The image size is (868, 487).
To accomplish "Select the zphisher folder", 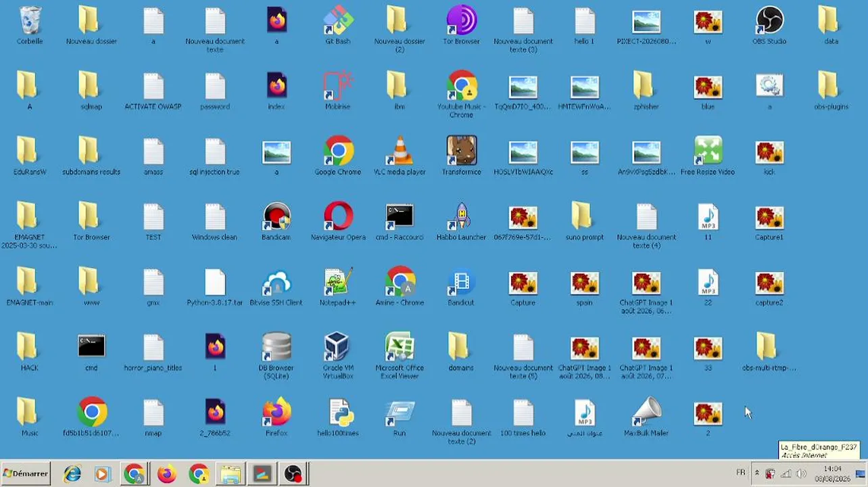I will [x=646, y=91].
